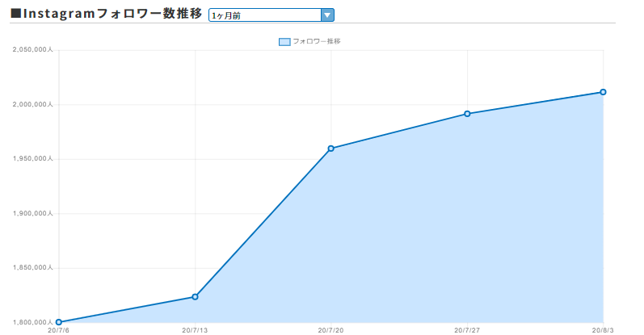Viewport: 644px width, 335px height.
Task: Click the フォロワー推移 legend label
Action: (x=317, y=41)
